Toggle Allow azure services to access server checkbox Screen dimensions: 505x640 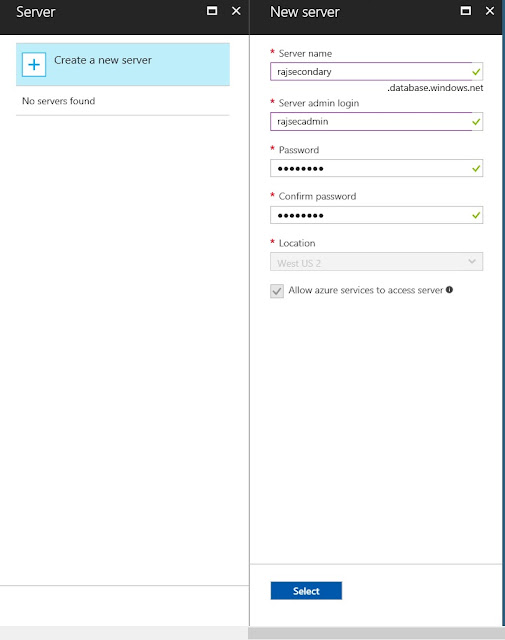(x=277, y=291)
